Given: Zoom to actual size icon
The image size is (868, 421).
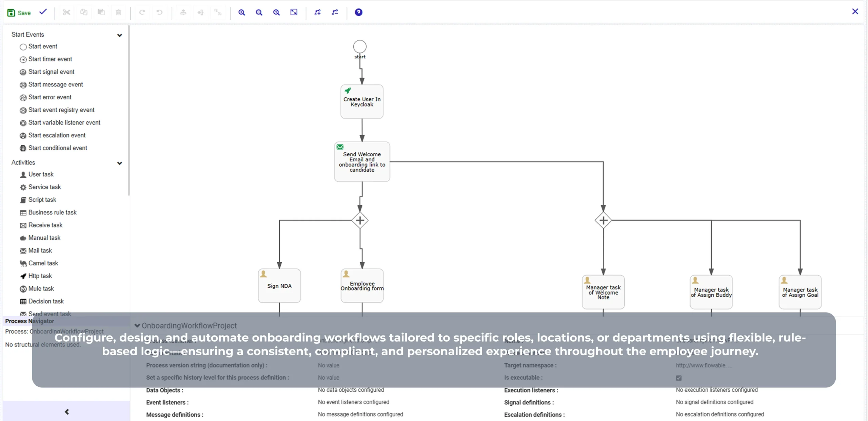Looking at the screenshot, I should point(276,12).
